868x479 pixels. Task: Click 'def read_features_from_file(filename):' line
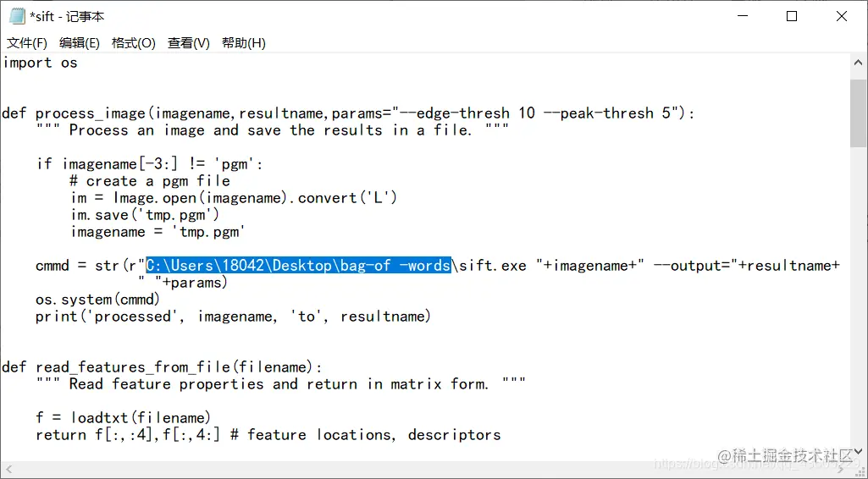coord(163,367)
